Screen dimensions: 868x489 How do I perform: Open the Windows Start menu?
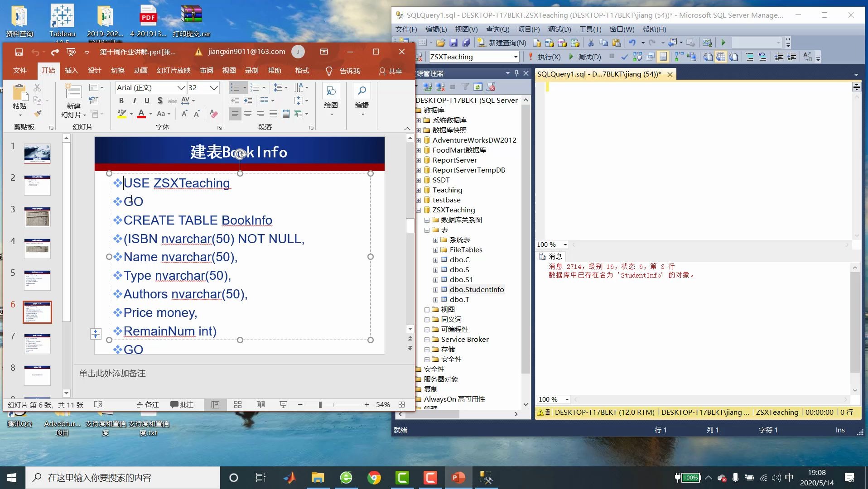(x=12, y=478)
